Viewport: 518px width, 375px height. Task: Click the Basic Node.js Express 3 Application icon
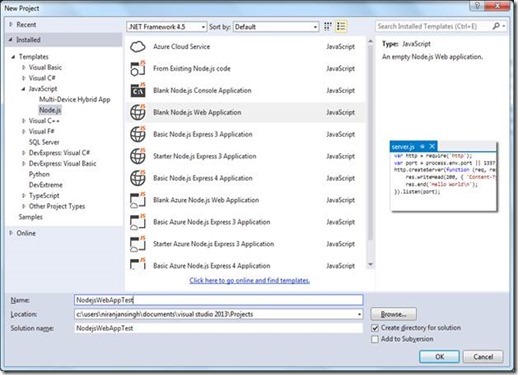click(x=138, y=134)
